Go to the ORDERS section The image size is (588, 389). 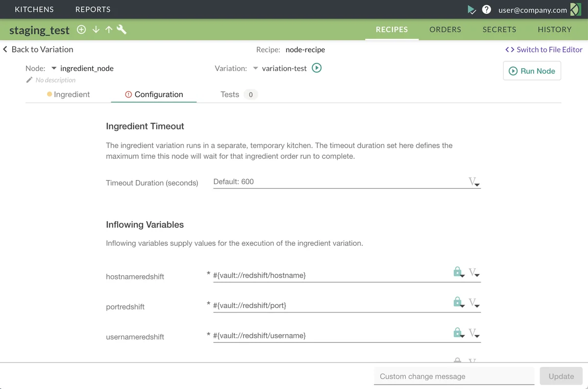[x=445, y=29]
